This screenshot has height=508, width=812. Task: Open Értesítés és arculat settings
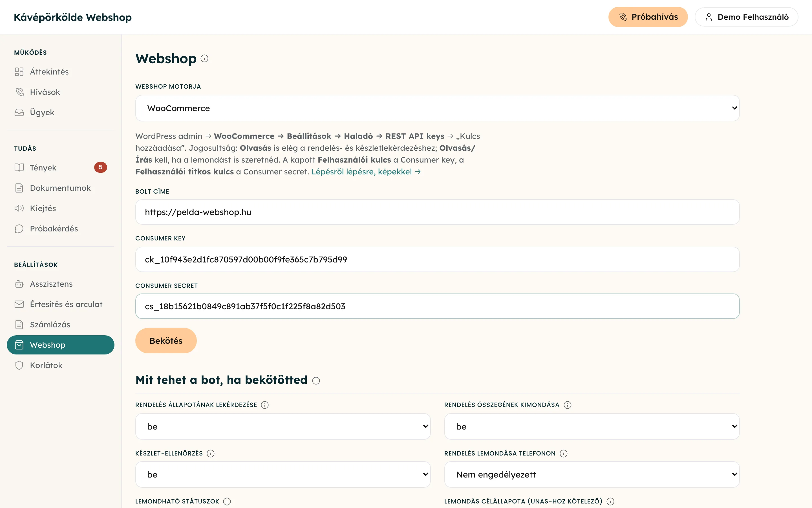pos(60,305)
